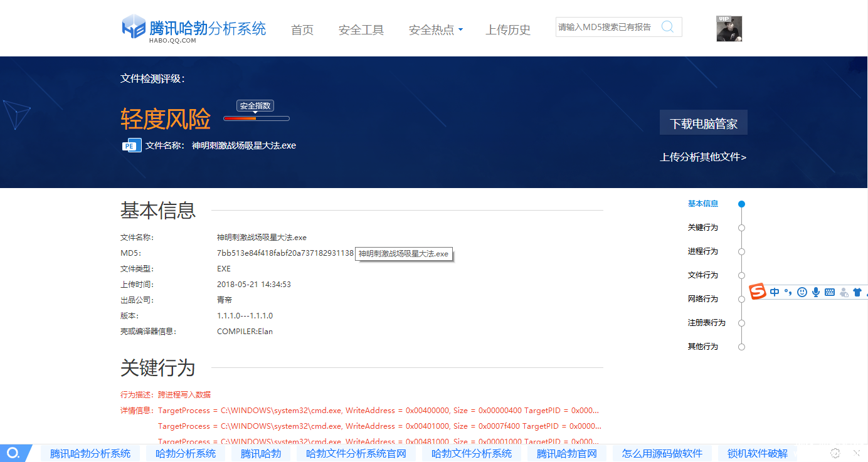Click Sogou microphone voice input icon
The image size is (868, 462).
click(816, 292)
